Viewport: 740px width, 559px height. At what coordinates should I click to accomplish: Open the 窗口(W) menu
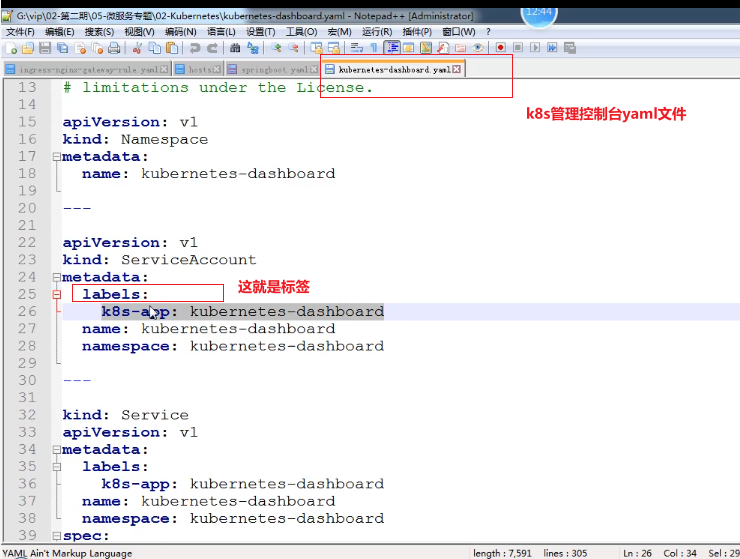[x=459, y=32]
